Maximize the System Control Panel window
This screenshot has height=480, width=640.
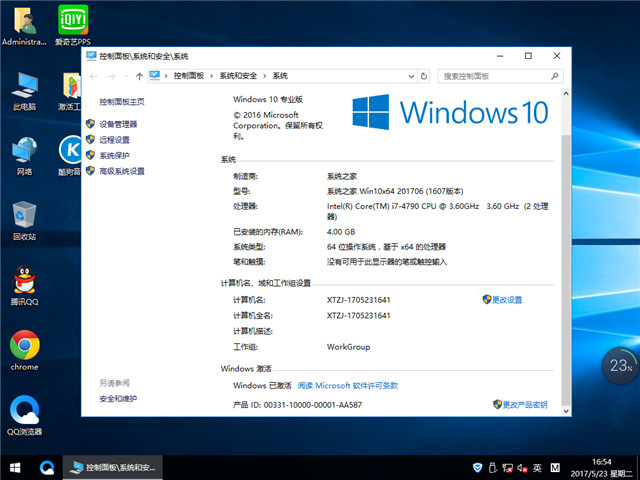click(528, 56)
